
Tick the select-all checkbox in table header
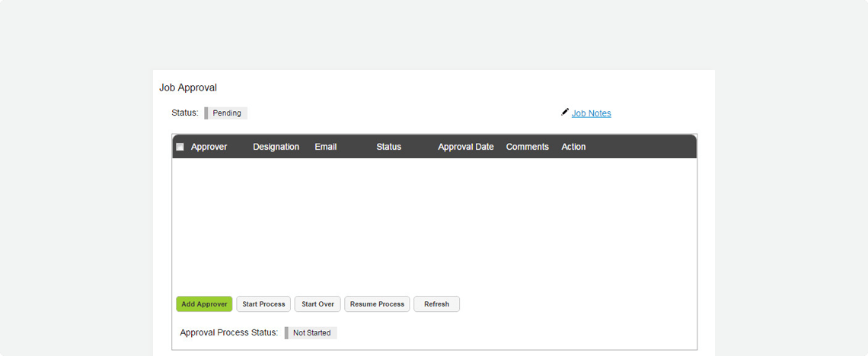[180, 147]
